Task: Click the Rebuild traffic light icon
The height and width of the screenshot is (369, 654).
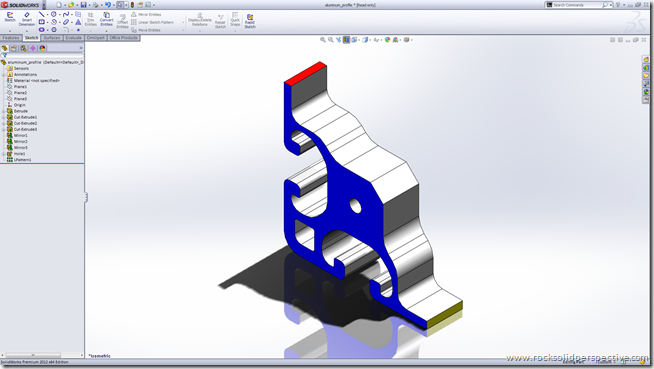Action: click(x=133, y=5)
